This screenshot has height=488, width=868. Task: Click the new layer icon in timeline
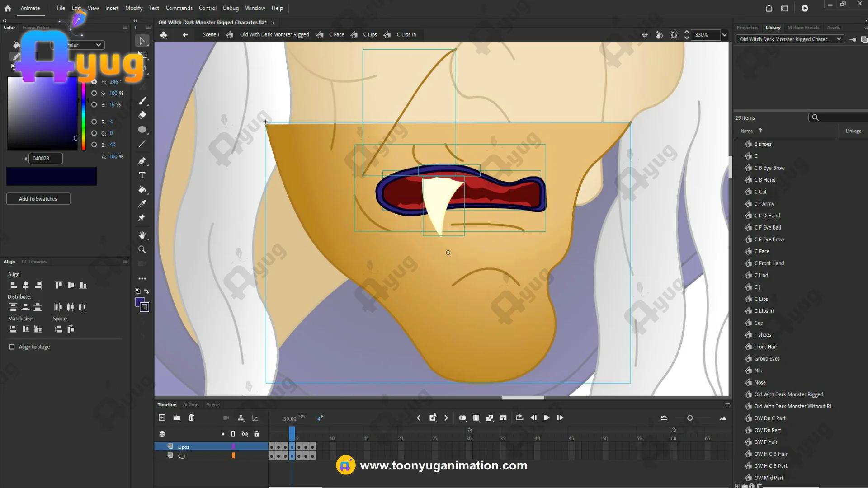(x=162, y=418)
